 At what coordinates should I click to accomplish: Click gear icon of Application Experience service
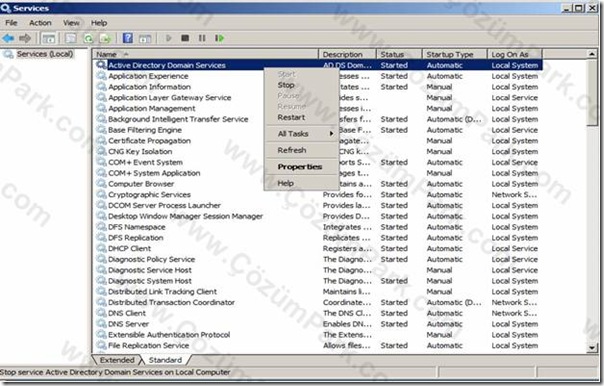[101, 76]
